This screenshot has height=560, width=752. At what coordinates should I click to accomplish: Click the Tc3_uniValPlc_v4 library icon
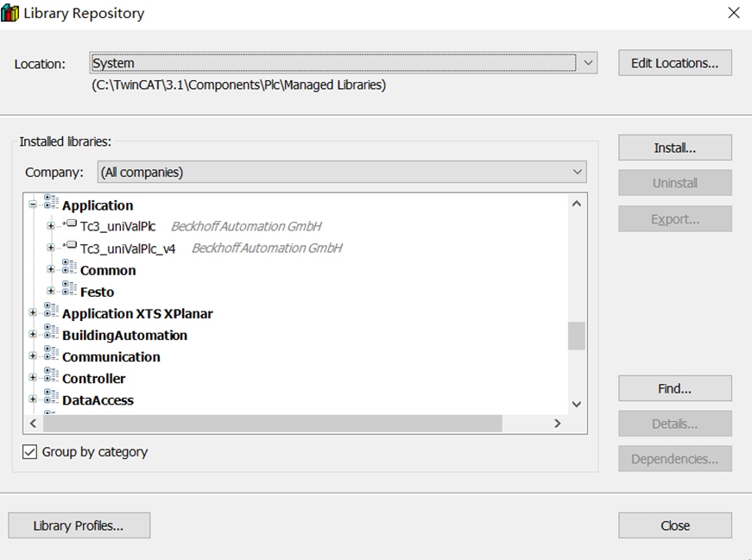click(x=70, y=247)
